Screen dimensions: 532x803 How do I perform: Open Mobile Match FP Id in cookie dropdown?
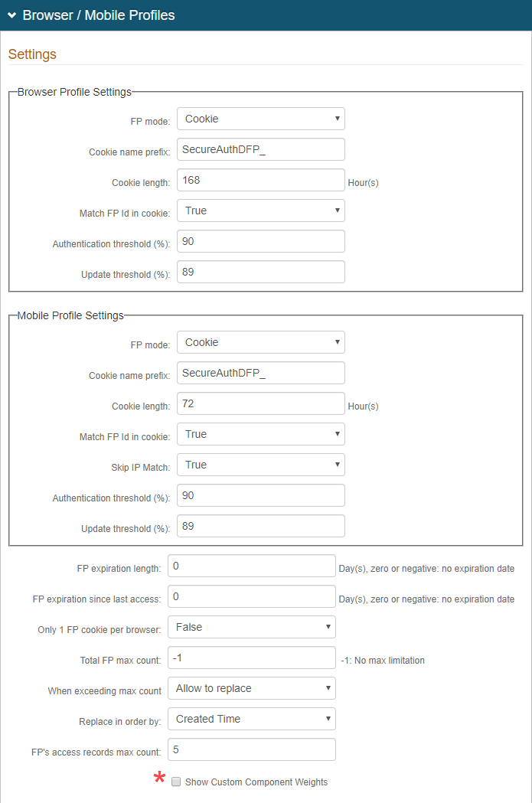(x=260, y=434)
